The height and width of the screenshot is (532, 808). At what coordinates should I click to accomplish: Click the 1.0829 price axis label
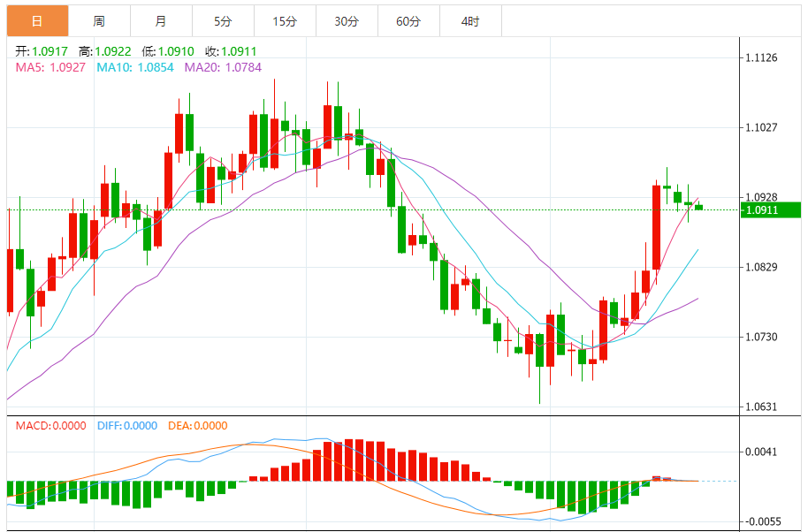pyautogui.click(x=762, y=267)
